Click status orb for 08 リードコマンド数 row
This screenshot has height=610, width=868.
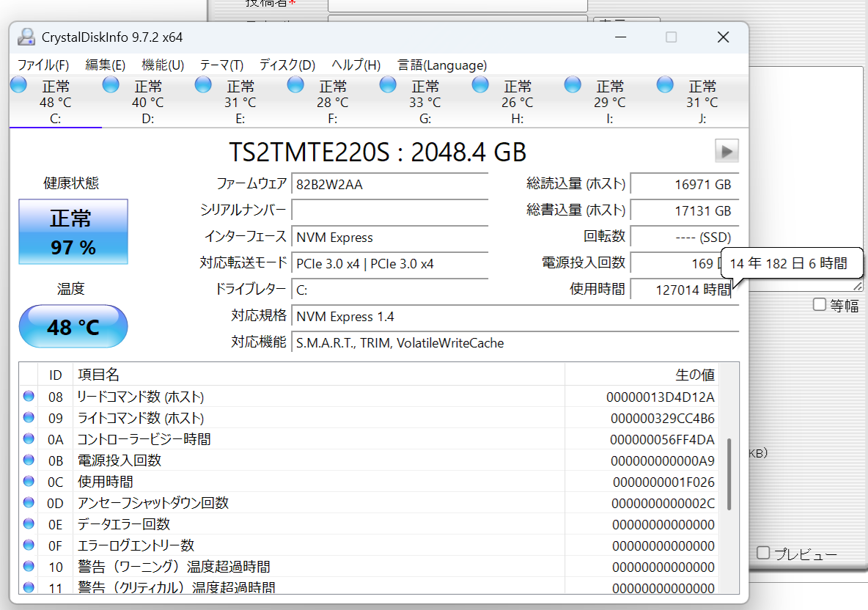(29, 397)
